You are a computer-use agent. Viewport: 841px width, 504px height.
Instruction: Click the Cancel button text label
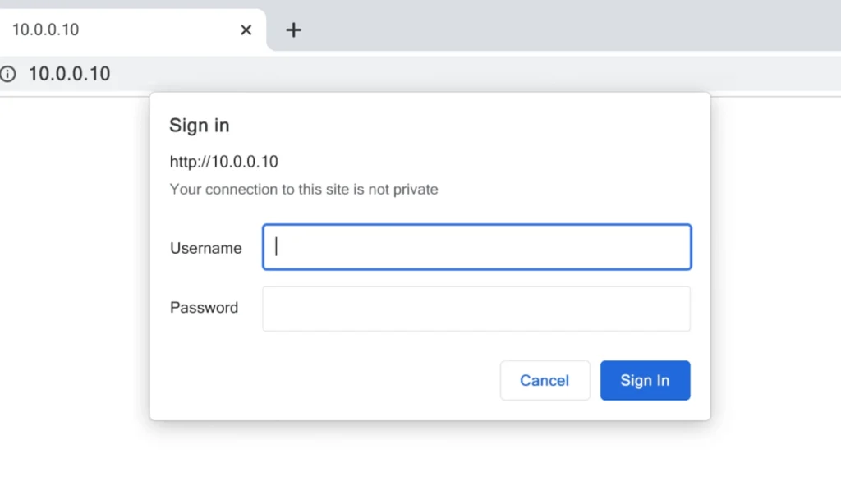(545, 380)
